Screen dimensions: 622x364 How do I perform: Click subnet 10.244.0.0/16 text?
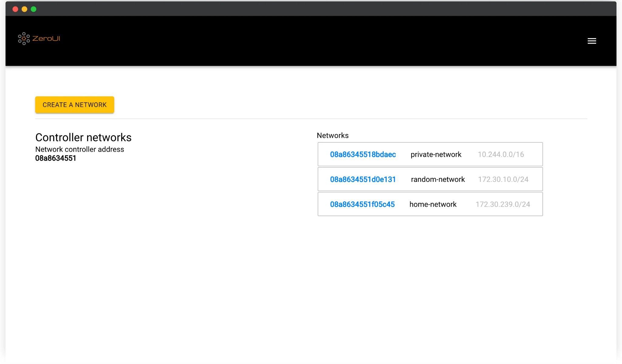coord(501,155)
